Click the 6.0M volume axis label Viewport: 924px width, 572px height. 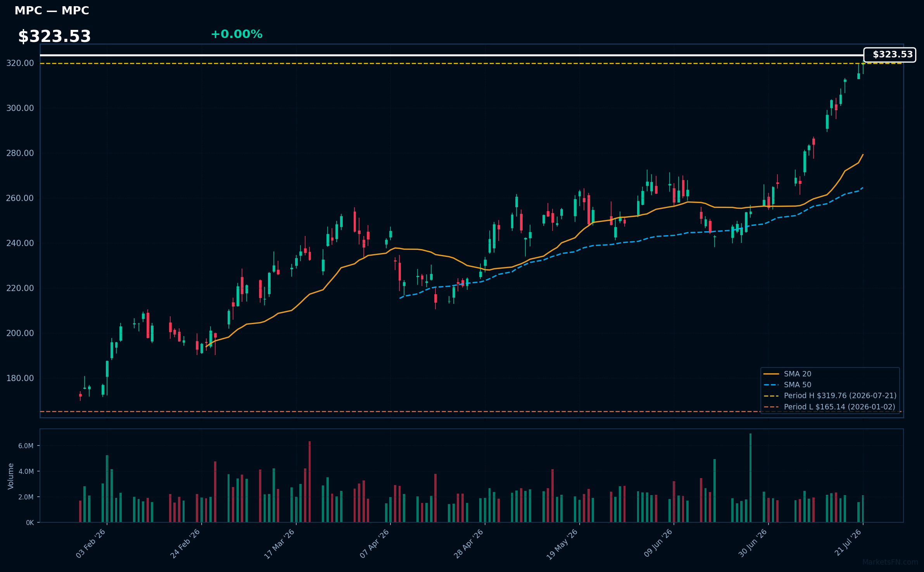(x=26, y=446)
